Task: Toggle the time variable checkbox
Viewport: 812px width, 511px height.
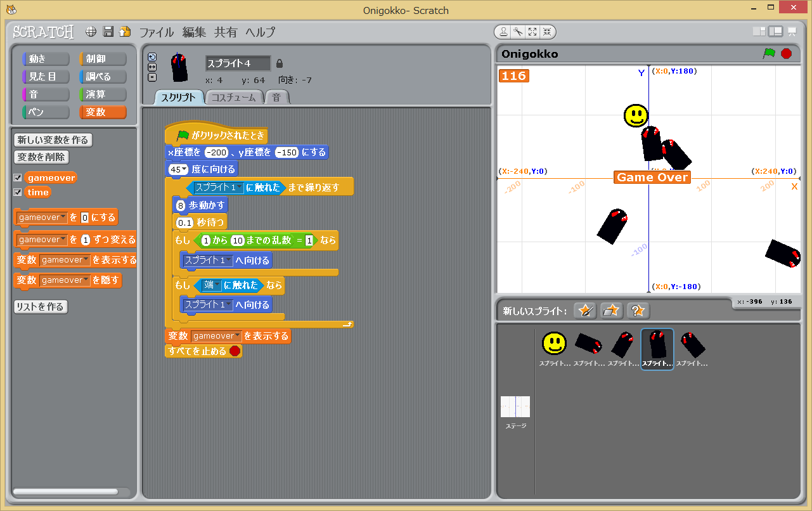Action: click(18, 192)
